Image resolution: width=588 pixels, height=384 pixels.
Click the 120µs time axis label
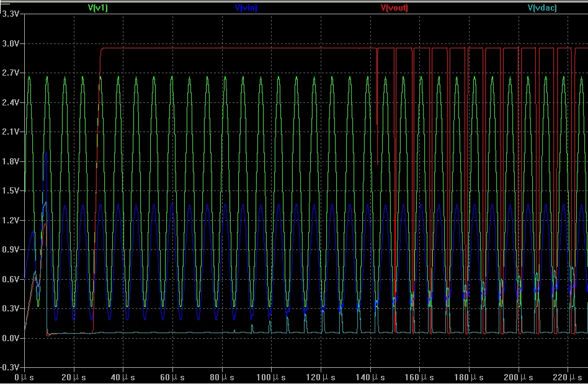[320, 377]
